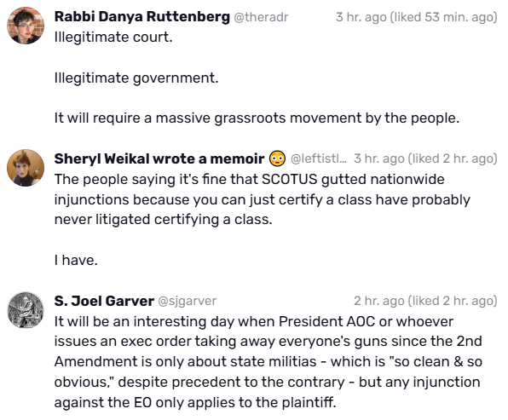Screen dimensions: 508x420
Task: Click the Rabbi Danya Ruttenberg display name
Action: 141,17
